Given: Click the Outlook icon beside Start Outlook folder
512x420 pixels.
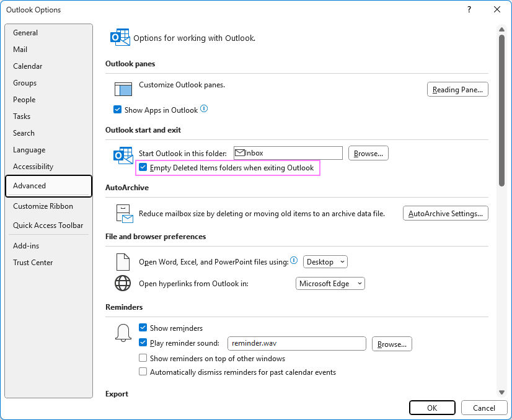Looking at the screenshot, I should (123, 155).
